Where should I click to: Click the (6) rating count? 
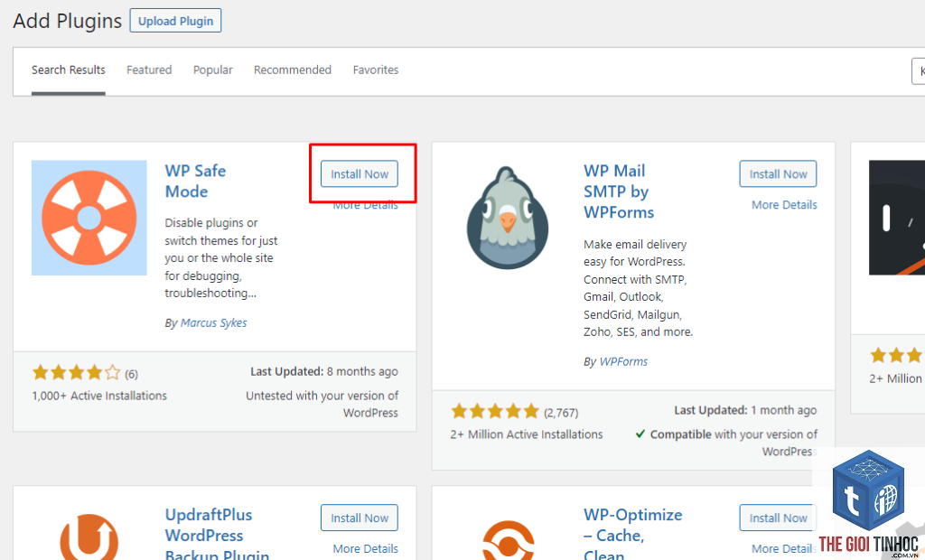(x=131, y=374)
